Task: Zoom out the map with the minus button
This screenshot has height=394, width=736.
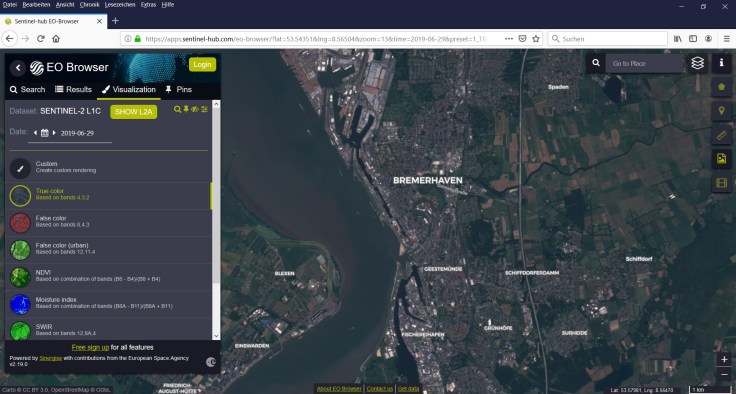Action: [724, 374]
